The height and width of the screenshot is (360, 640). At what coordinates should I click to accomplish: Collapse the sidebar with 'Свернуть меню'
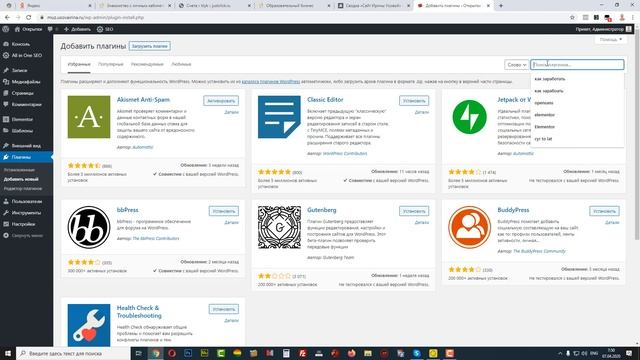pyautogui.click(x=27, y=236)
